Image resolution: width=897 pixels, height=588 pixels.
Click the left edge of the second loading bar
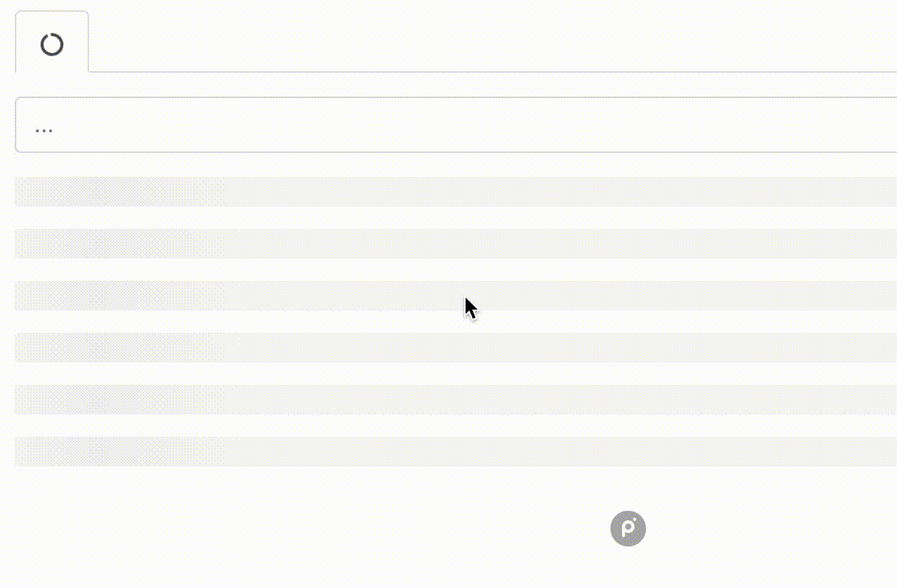click(x=19, y=244)
